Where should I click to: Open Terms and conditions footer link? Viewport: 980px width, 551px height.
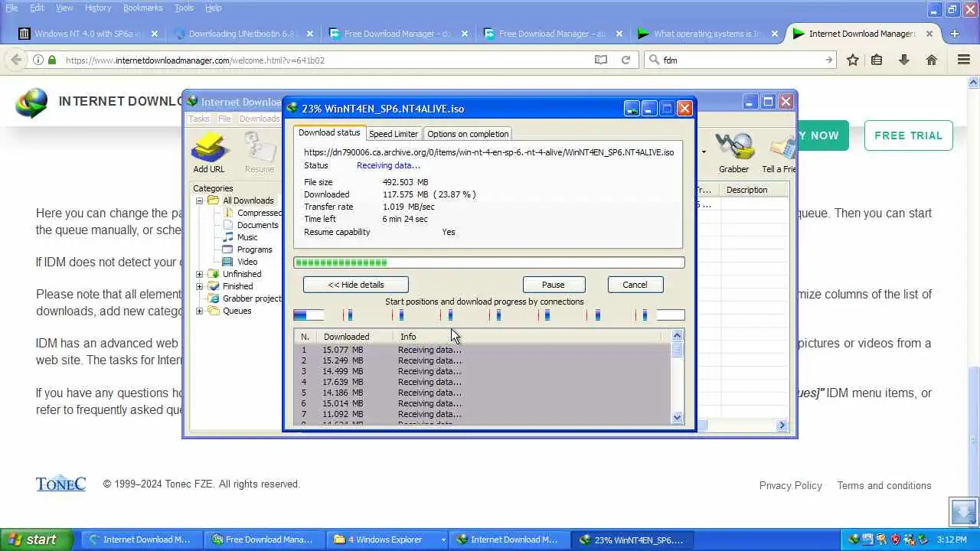884,485
